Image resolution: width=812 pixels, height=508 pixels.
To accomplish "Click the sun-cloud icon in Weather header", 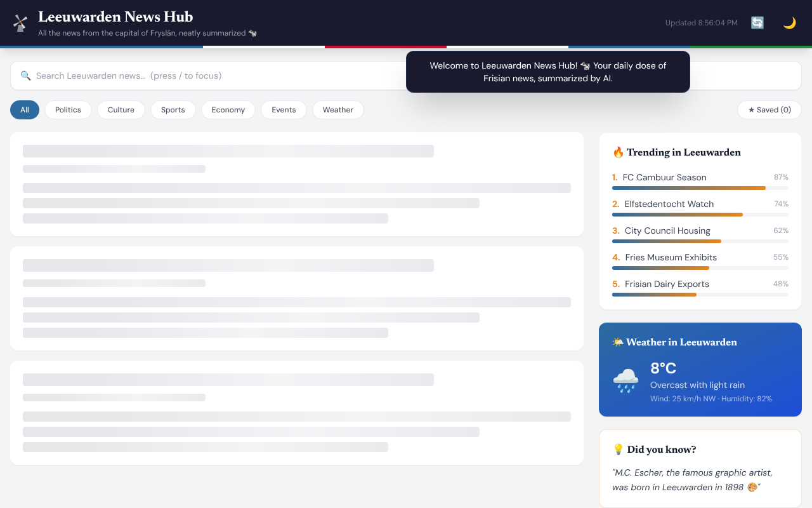I will [x=618, y=342].
